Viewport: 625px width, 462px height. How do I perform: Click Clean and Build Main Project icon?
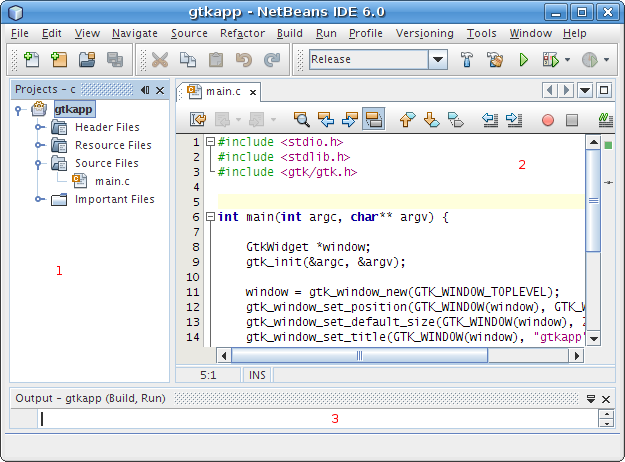point(495,60)
